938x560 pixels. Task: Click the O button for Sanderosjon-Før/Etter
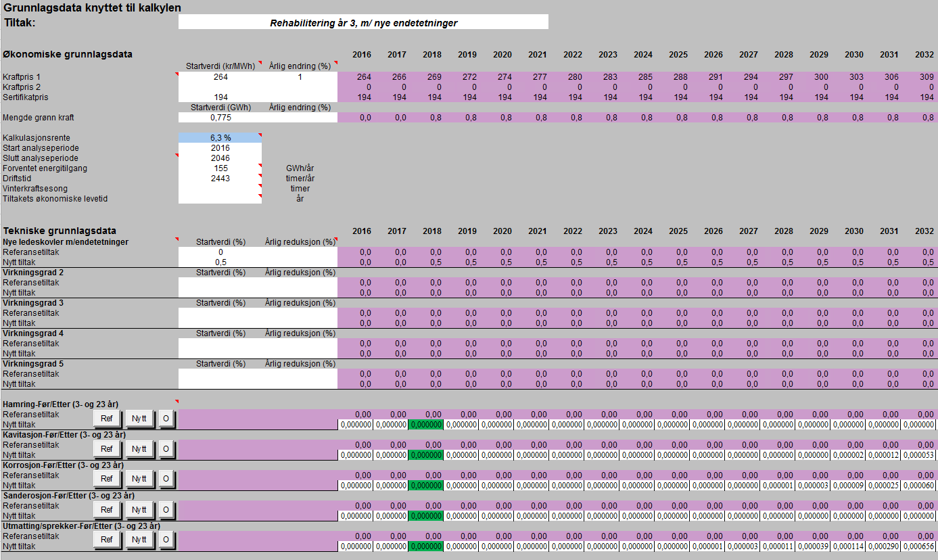click(x=166, y=510)
